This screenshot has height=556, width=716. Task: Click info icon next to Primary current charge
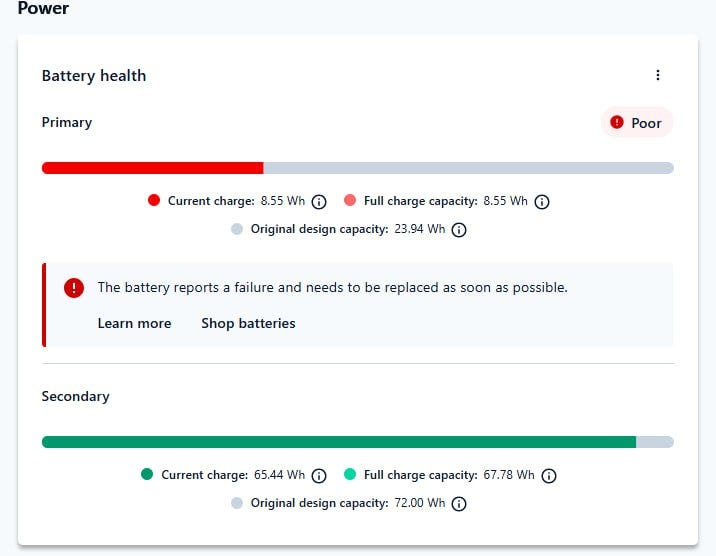[319, 202]
